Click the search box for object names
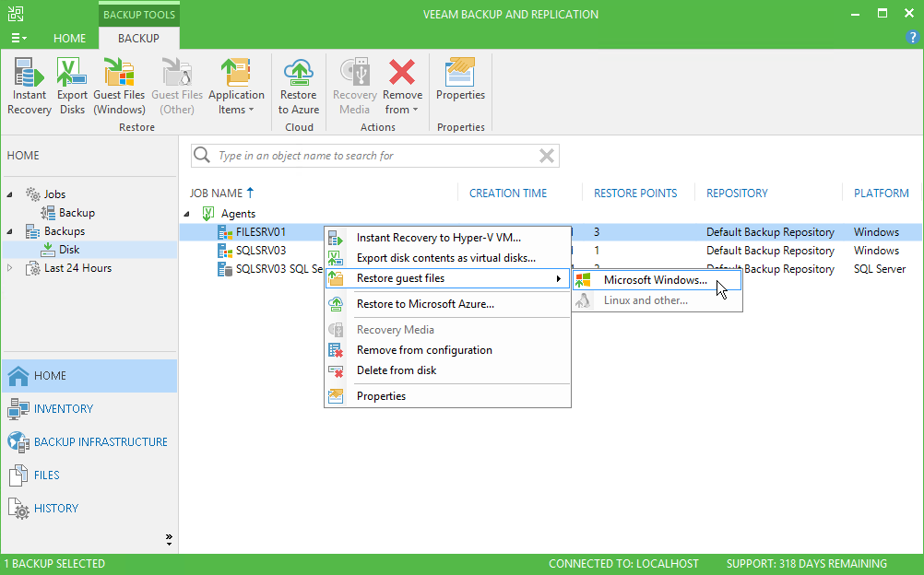Screen dimensions: 924x575 374,156
